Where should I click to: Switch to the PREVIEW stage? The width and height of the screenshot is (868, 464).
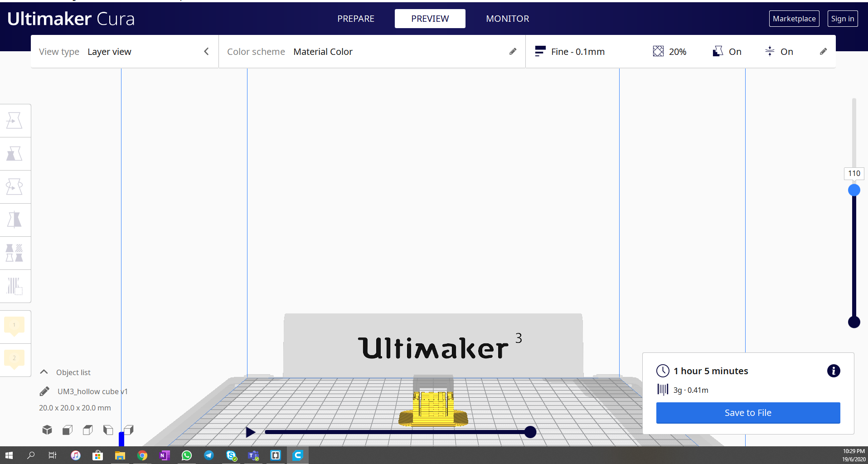430,19
